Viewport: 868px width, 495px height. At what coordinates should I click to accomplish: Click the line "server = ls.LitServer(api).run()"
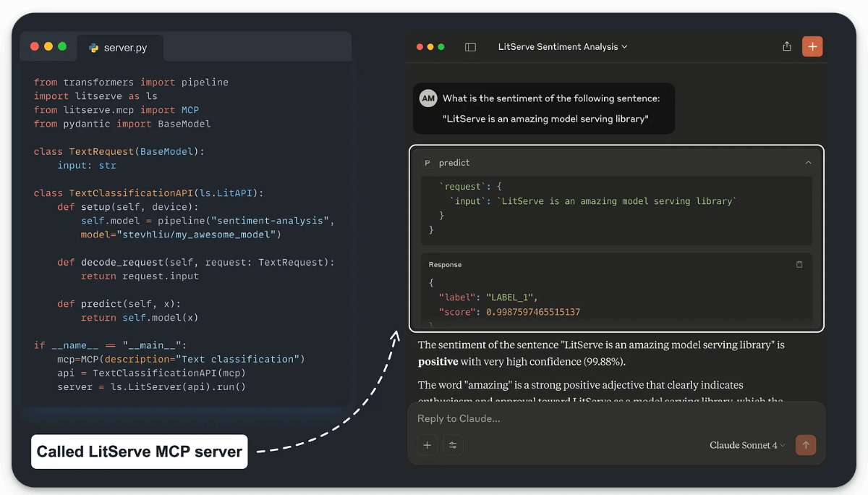(152, 387)
